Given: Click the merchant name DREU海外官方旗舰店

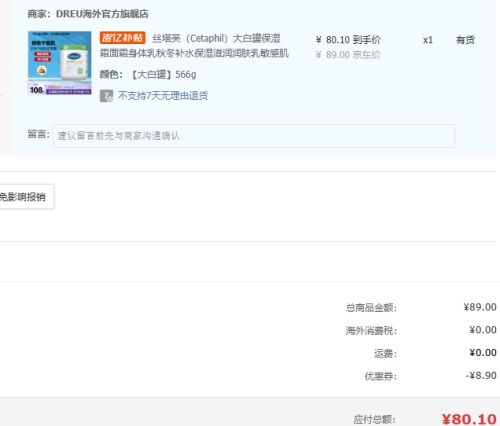Looking at the screenshot, I should 102,14.
